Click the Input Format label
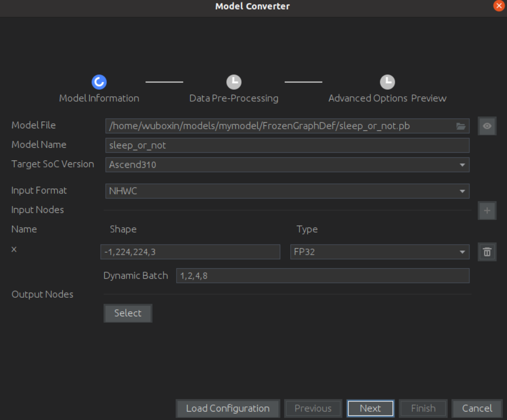The height and width of the screenshot is (420, 507). pyautogui.click(x=39, y=190)
